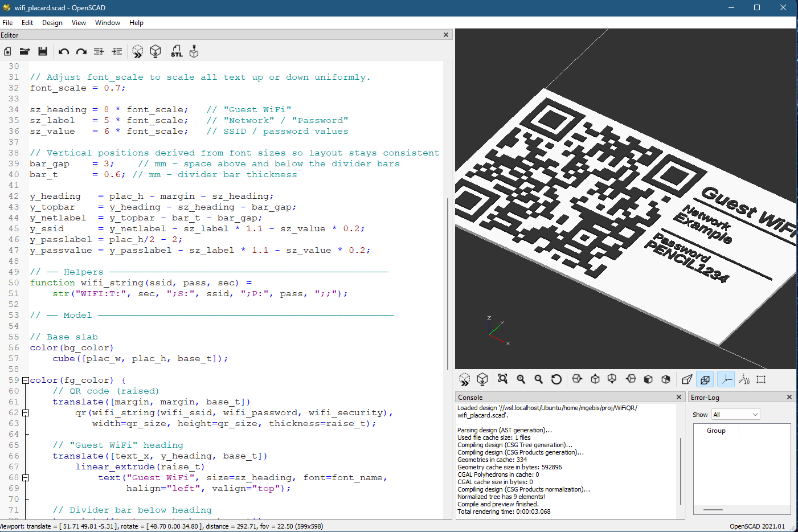
Task: Run Preview from the editor toolbar
Action: [138, 51]
